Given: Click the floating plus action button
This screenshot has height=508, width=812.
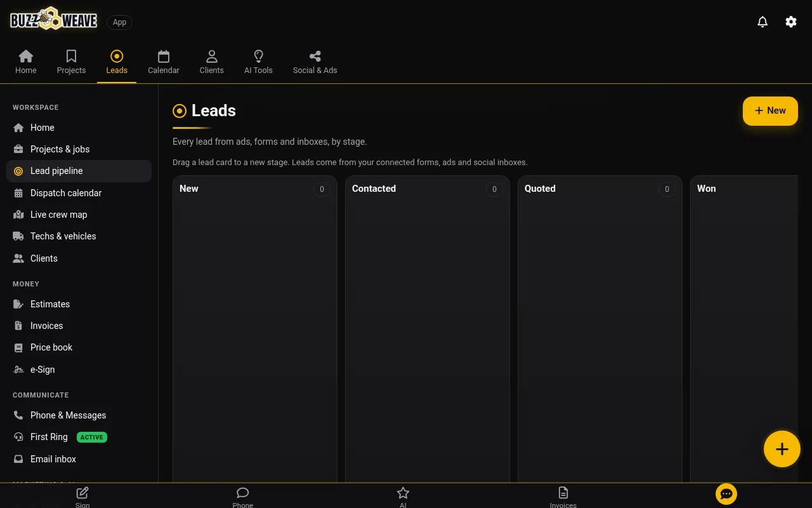Looking at the screenshot, I should (782, 449).
